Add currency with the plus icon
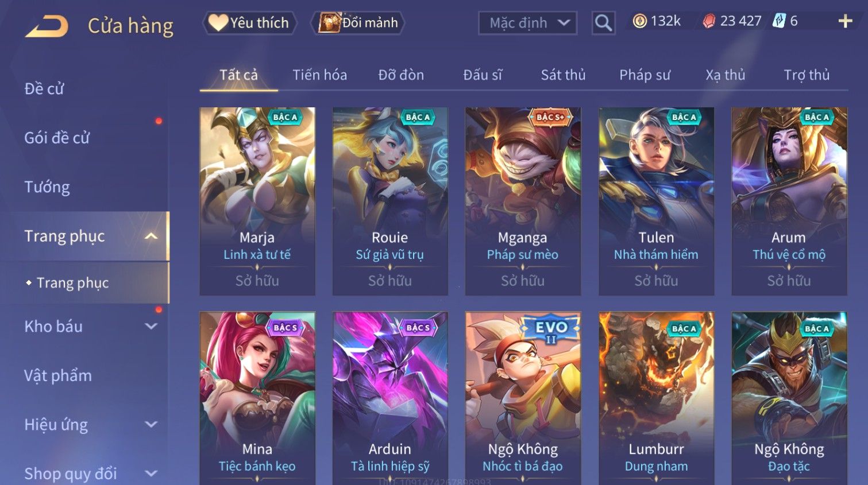Image resolution: width=868 pixels, height=485 pixels. 845,22
